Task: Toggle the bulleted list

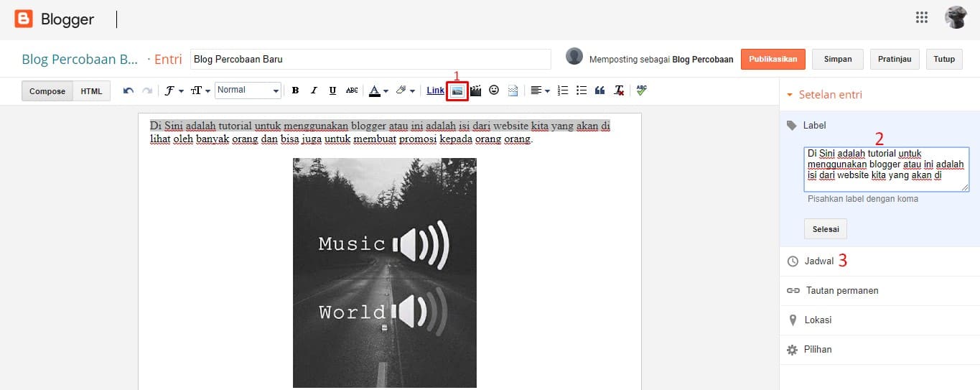Action: click(x=582, y=90)
